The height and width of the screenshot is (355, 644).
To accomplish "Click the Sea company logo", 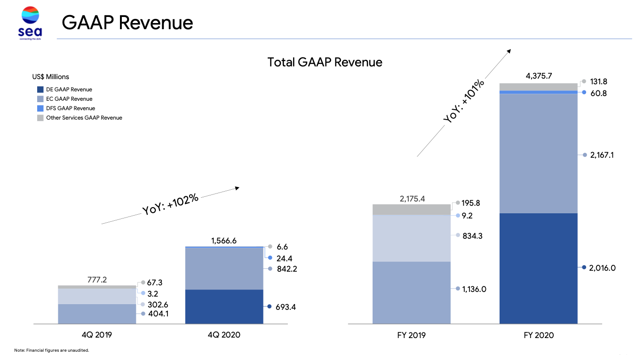I will click(x=29, y=21).
